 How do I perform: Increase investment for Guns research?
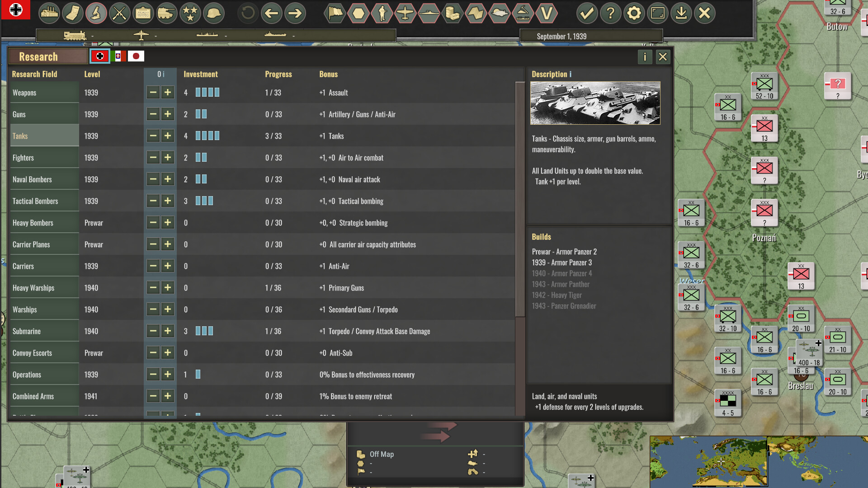pyautogui.click(x=168, y=114)
